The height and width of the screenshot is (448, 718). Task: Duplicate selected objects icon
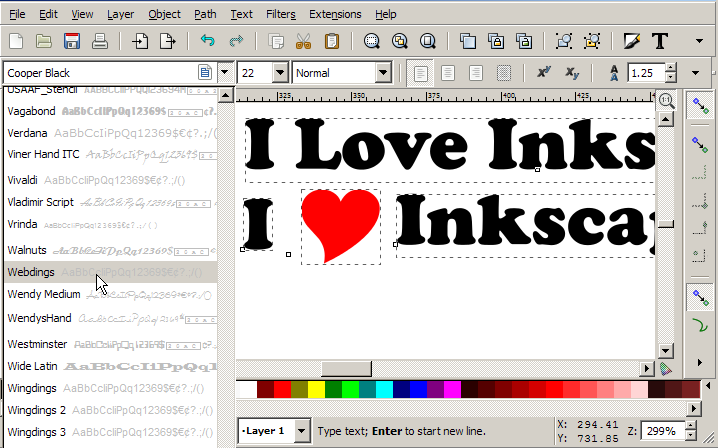pyautogui.click(x=468, y=41)
